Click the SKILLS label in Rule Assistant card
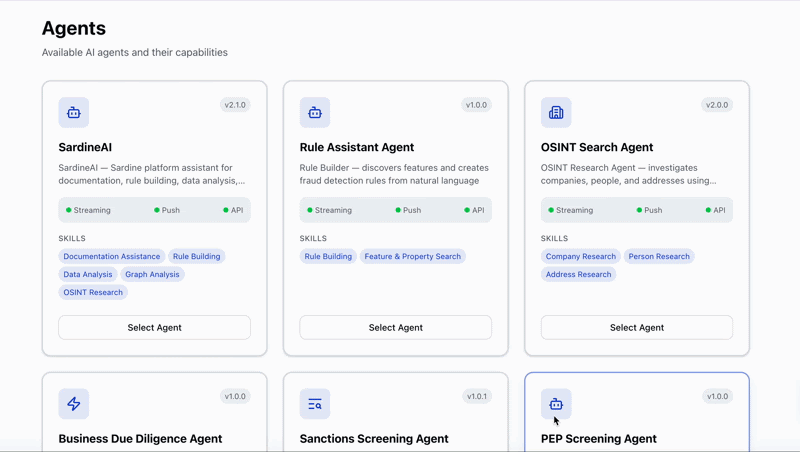 (x=313, y=238)
